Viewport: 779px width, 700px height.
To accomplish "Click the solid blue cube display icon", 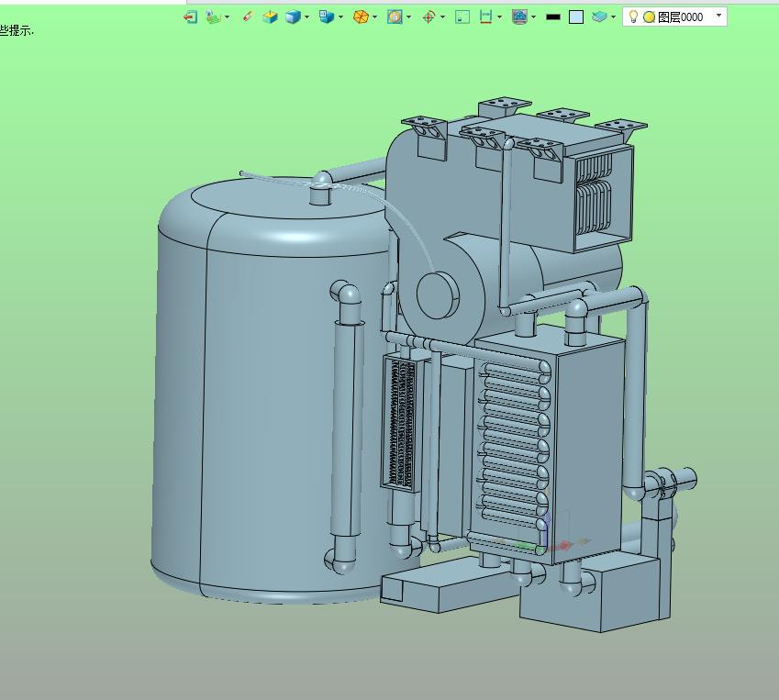I will 293,17.
